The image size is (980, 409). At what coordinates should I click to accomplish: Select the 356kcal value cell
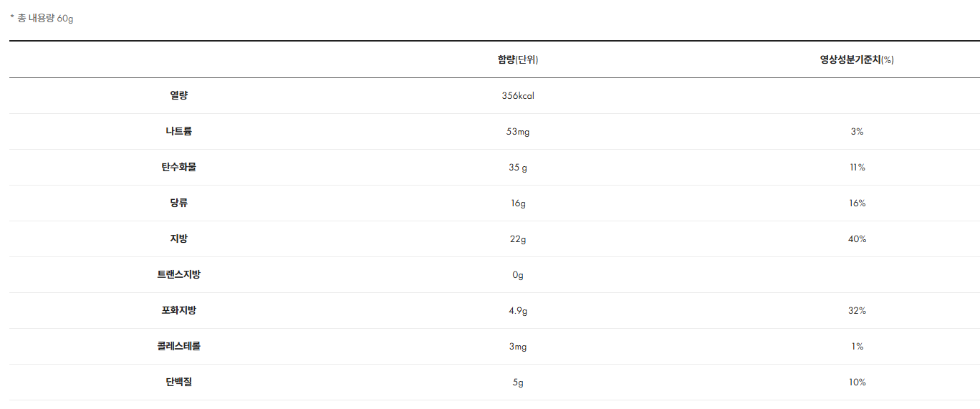coord(517,96)
